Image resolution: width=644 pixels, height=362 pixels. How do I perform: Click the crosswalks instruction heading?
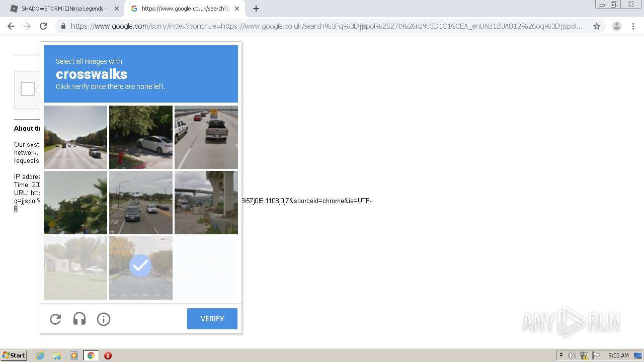(92, 74)
